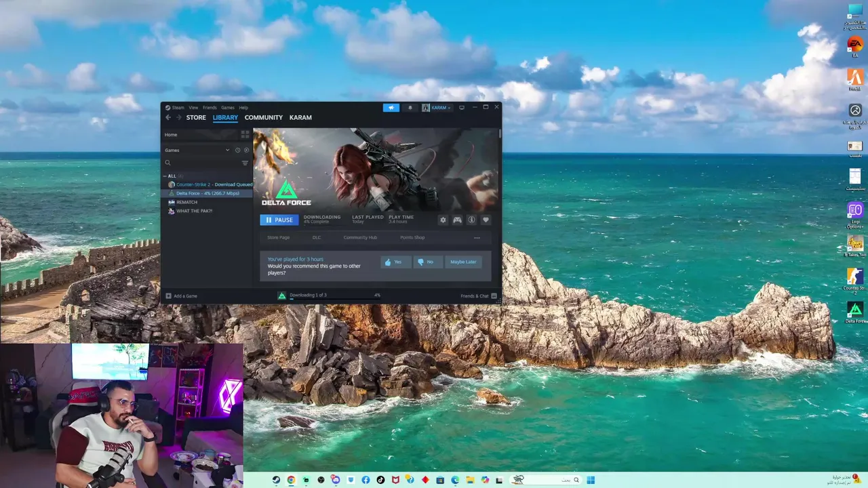
Task: Switch to the STORE tab
Action: click(196, 117)
